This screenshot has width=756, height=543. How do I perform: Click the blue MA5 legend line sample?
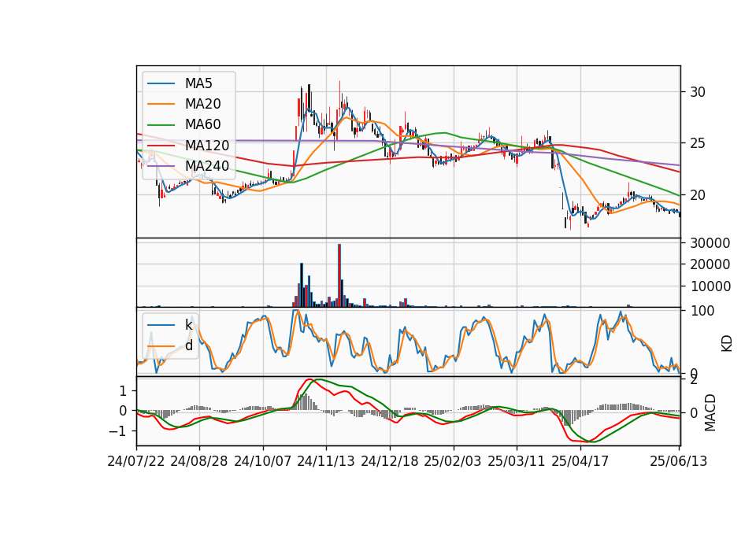(x=161, y=84)
